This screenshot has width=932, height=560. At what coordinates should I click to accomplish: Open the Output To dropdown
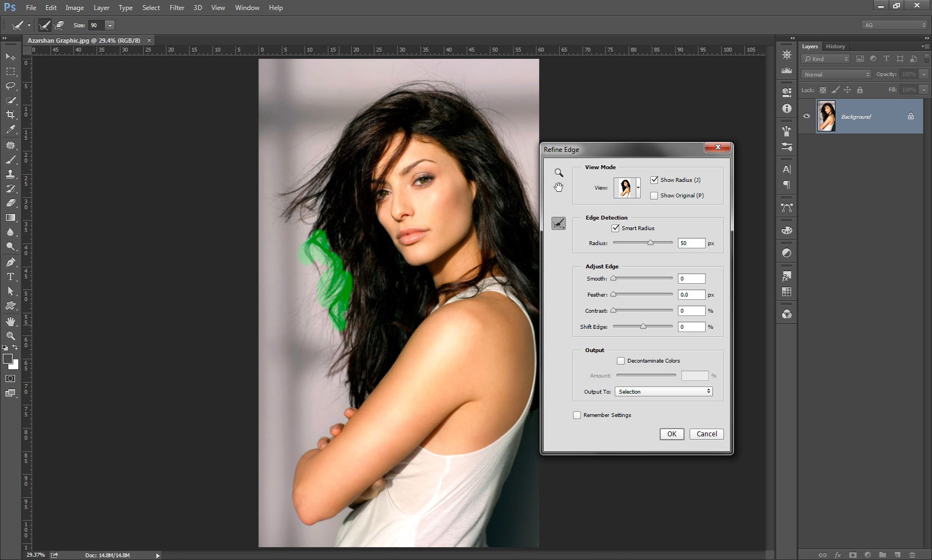tap(663, 392)
